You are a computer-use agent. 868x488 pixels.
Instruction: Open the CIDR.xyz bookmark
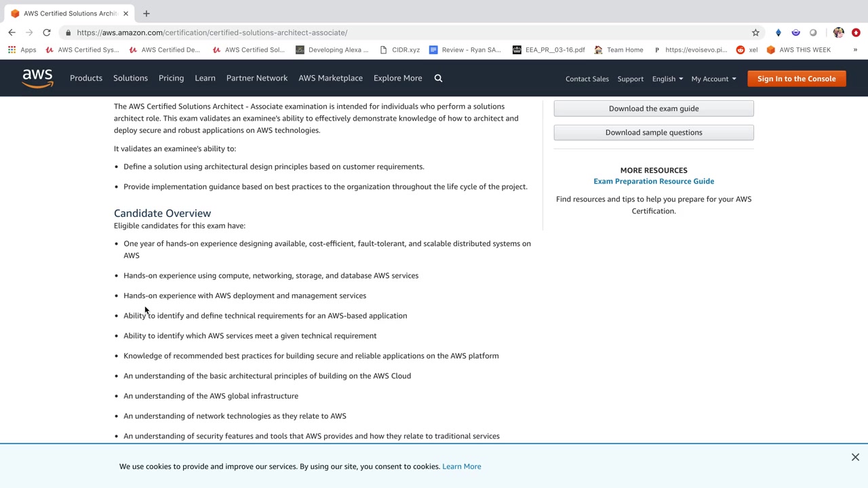pos(399,49)
